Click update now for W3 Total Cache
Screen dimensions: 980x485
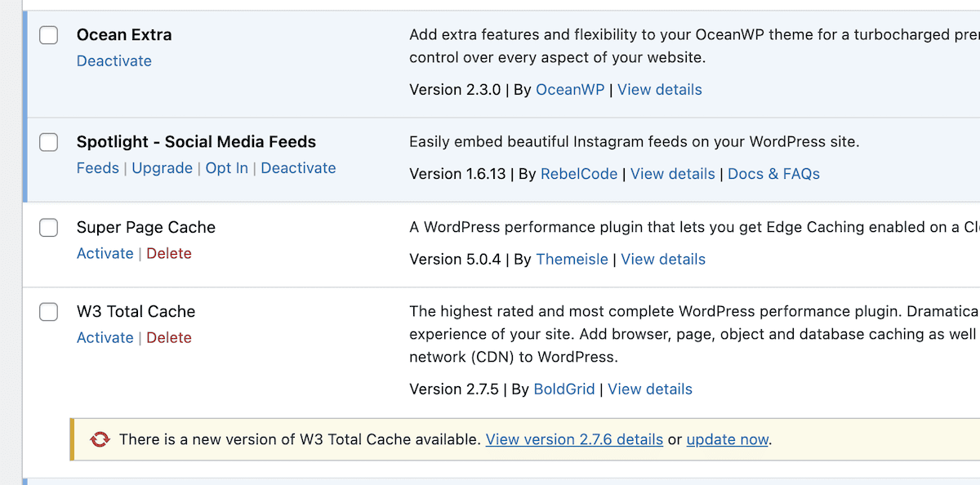[728, 440]
